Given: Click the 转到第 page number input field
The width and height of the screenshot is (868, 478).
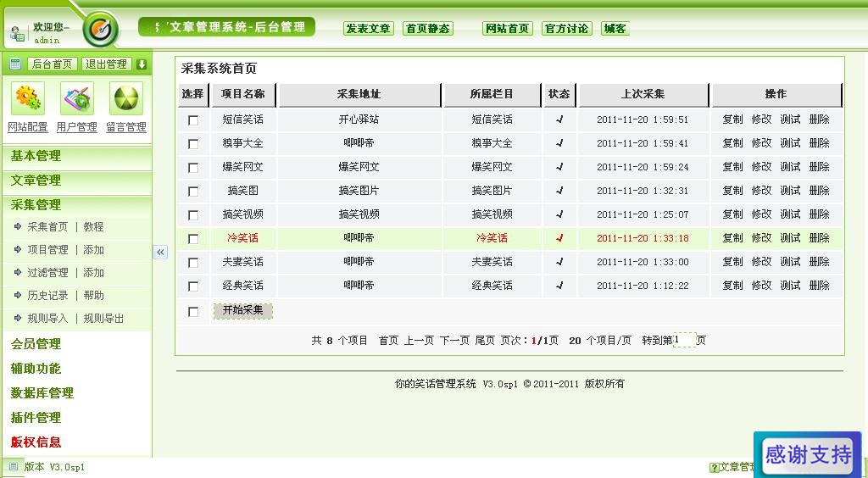Looking at the screenshot, I should tap(684, 340).
